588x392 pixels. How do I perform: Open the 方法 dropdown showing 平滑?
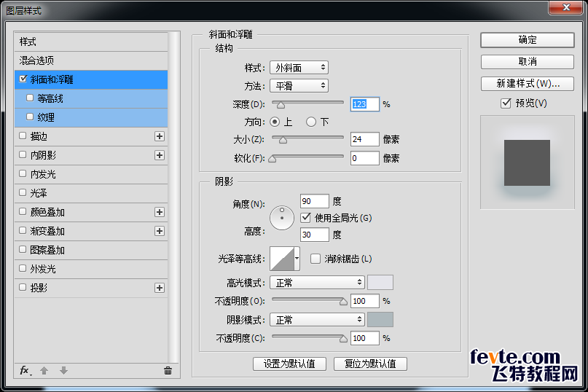pos(299,86)
